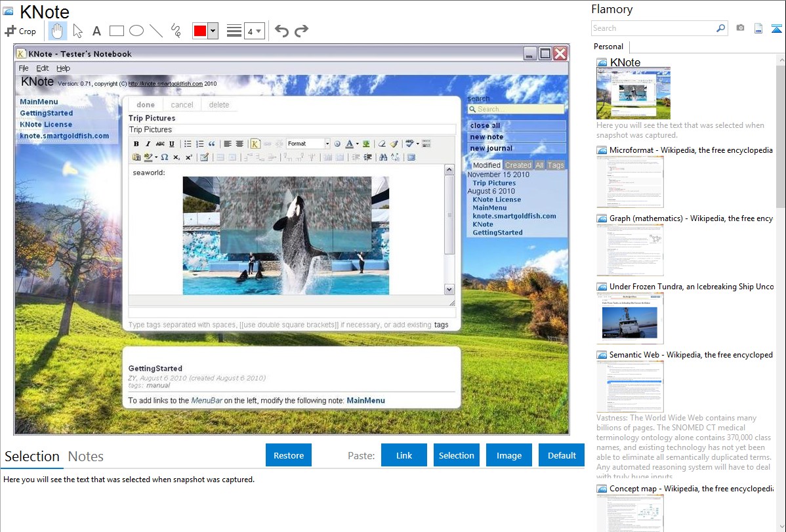786x532 pixels.
Task: Open the spellcheck dropdown arrow
Action: point(417,144)
